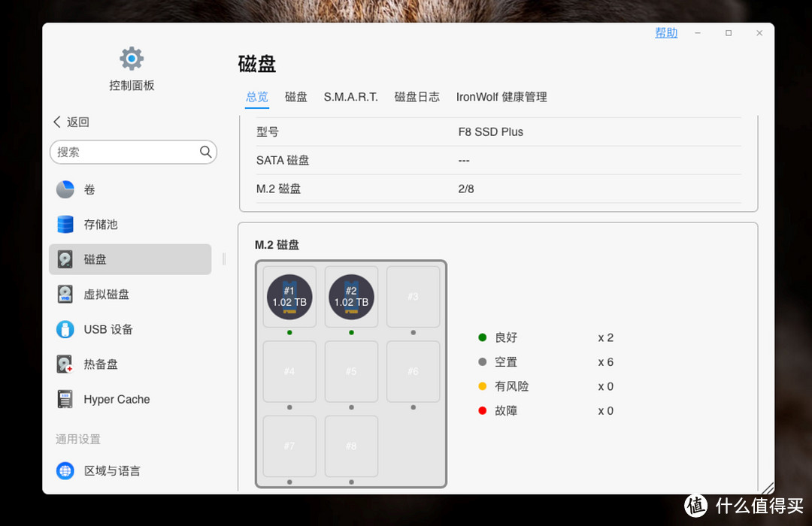Select the 有风险 status indicator dot

coord(482,385)
